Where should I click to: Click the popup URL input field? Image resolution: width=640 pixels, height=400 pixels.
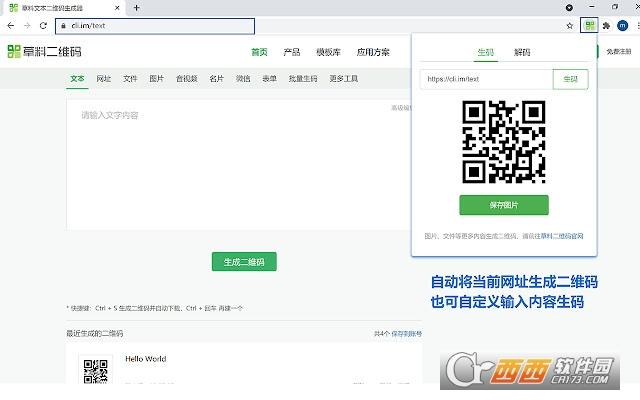pyautogui.click(x=486, y=79)
